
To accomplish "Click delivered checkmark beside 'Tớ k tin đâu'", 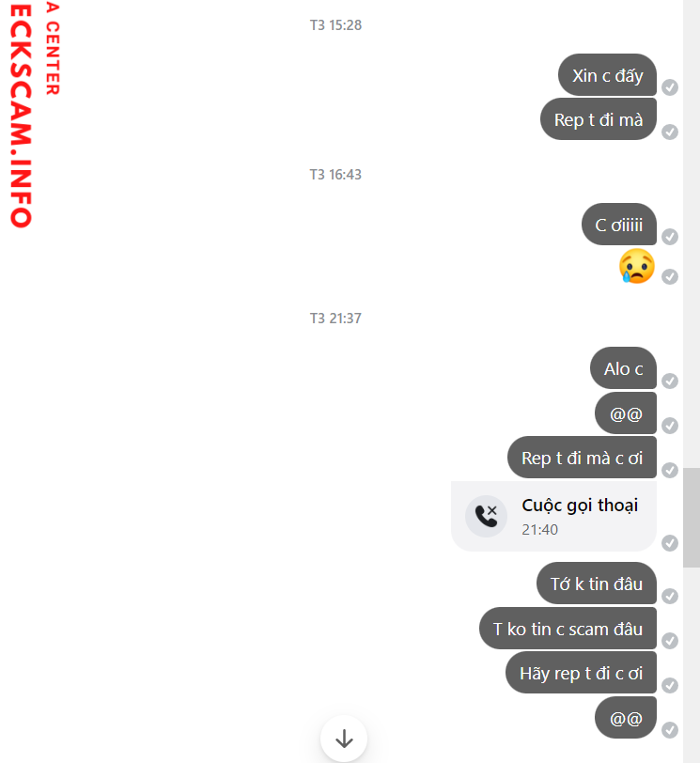I will tap(670, 596).
